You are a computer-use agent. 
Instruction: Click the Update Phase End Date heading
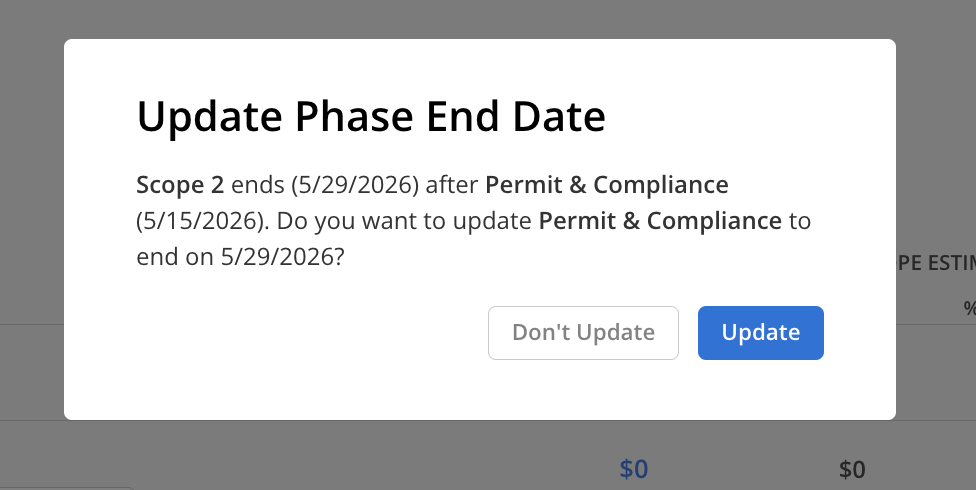371,118
